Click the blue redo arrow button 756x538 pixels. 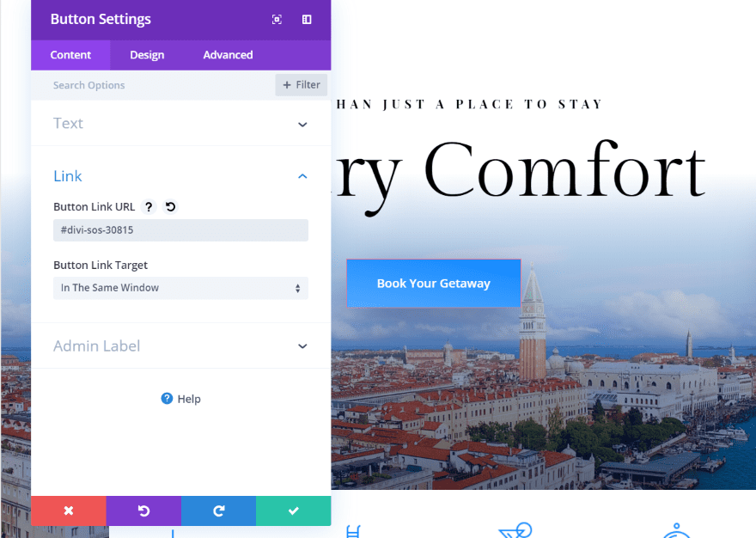(218, 510)
